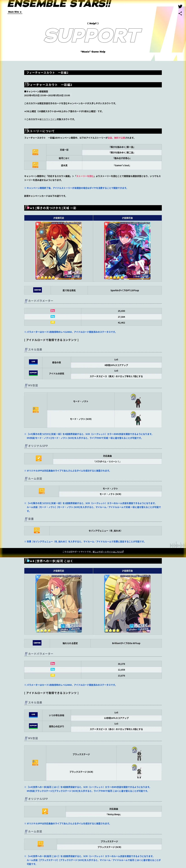Click the SPP icon beside Noisy:Beep
The width and height of the screenshot is (186, 868).
45,811
